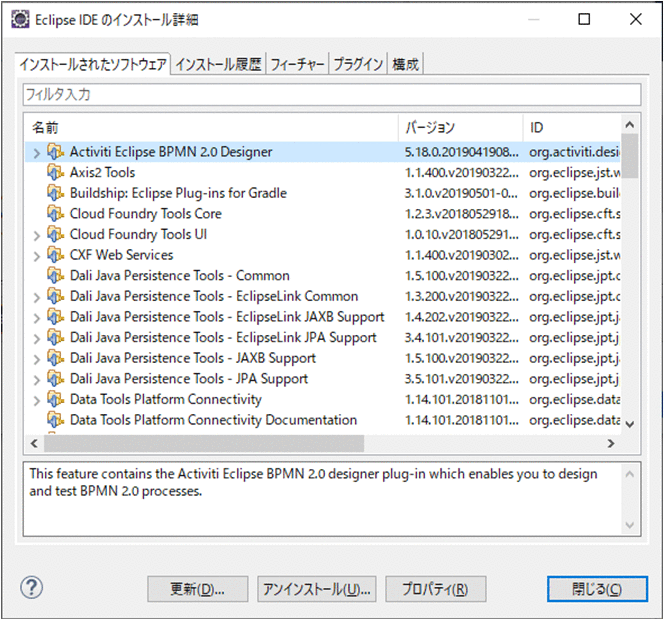The image size is (664, 620).
Task: Switch to the インストール履歴 tab
Action: [219, 64]
